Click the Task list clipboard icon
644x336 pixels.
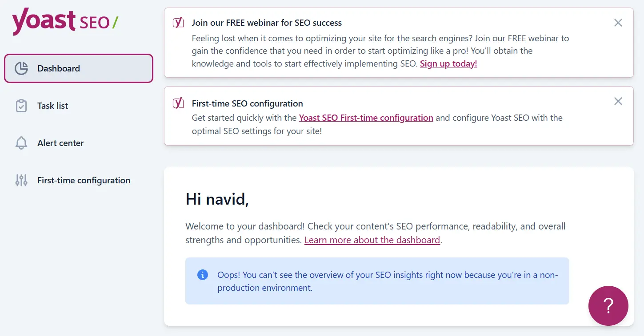20,106
